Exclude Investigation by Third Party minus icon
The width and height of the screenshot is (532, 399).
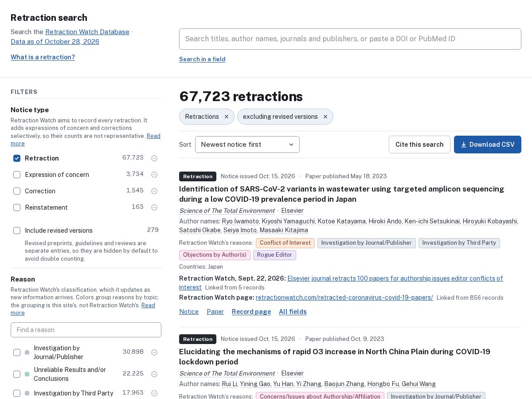[154, 393]
